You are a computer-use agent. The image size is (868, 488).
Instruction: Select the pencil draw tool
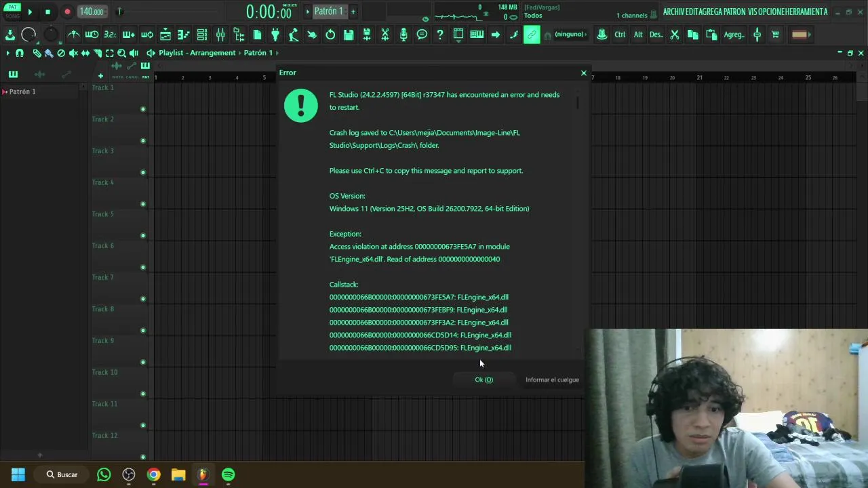[37, 53]
